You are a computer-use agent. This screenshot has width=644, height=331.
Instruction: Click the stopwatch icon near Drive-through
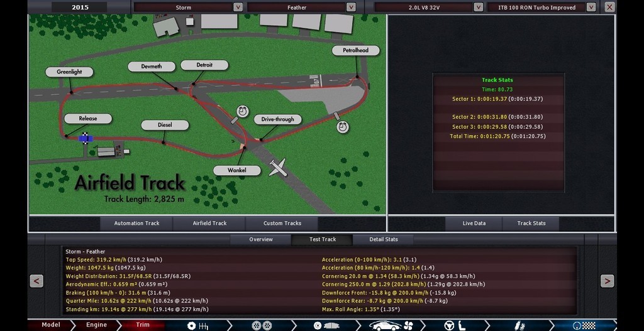coord(342,127)
